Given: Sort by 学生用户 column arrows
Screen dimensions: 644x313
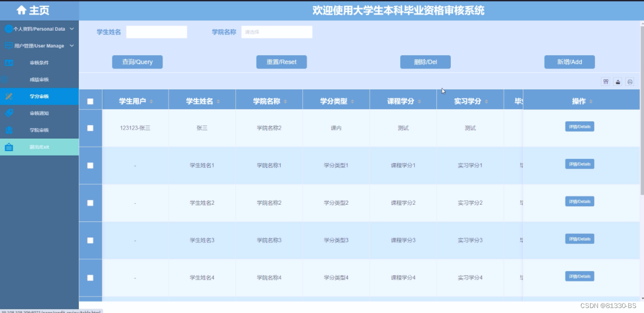Looking at the screenshot, I should pyautogui.click(x=151, y=101).
